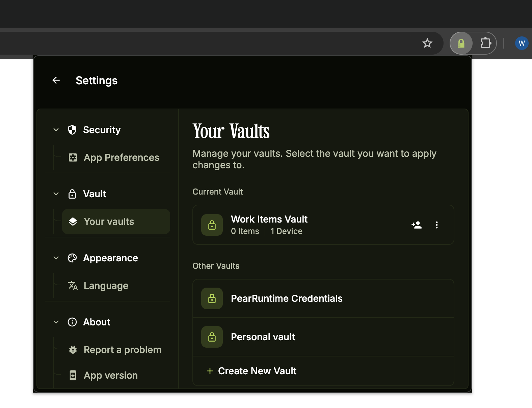Click the 'Settings' title text
532x408 pixels.
click(x=97, y=81)
